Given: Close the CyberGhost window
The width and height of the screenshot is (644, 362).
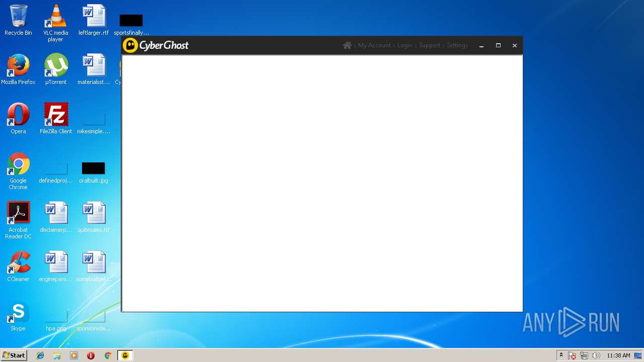Looking at the screenshot, I should click(515, 45).
